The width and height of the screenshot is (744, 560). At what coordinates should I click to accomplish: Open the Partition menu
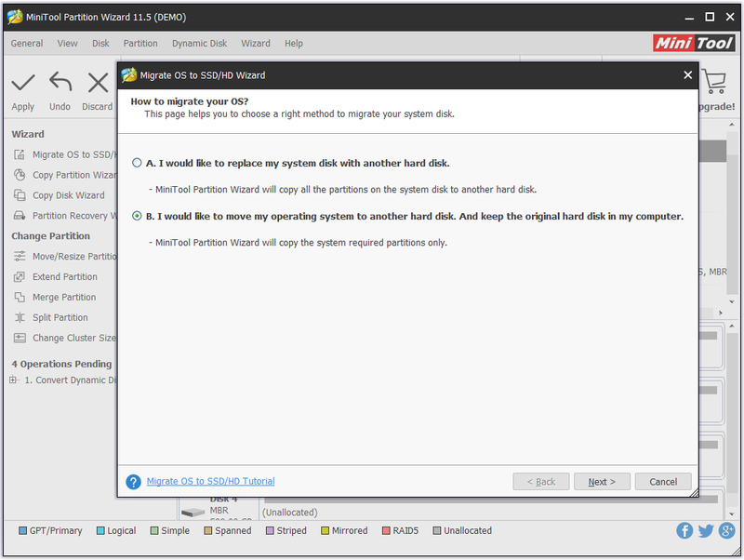(140, 43)
